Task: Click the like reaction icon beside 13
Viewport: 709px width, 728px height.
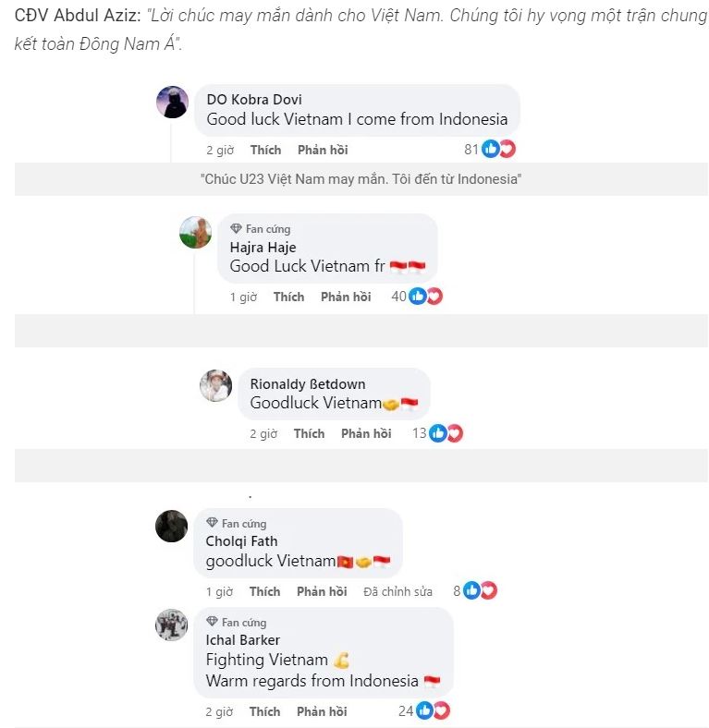Action: pos(437,433)
